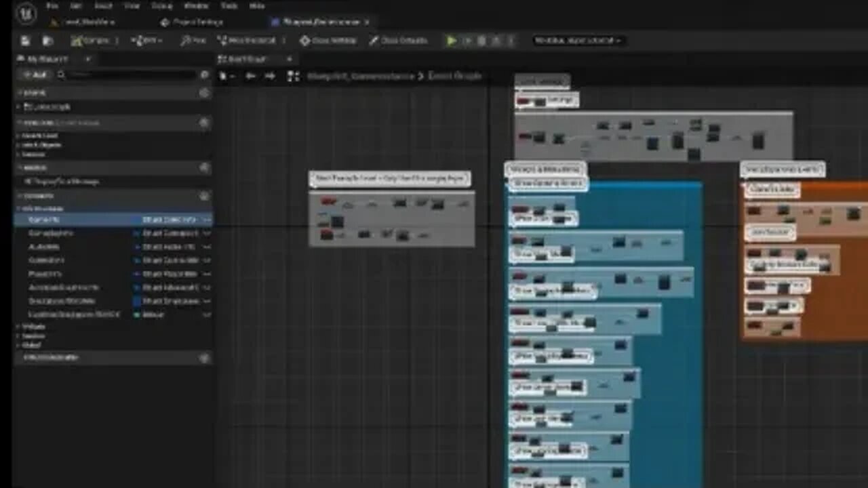Click the Blueprint name breadcrumb

tap(361, 77)
